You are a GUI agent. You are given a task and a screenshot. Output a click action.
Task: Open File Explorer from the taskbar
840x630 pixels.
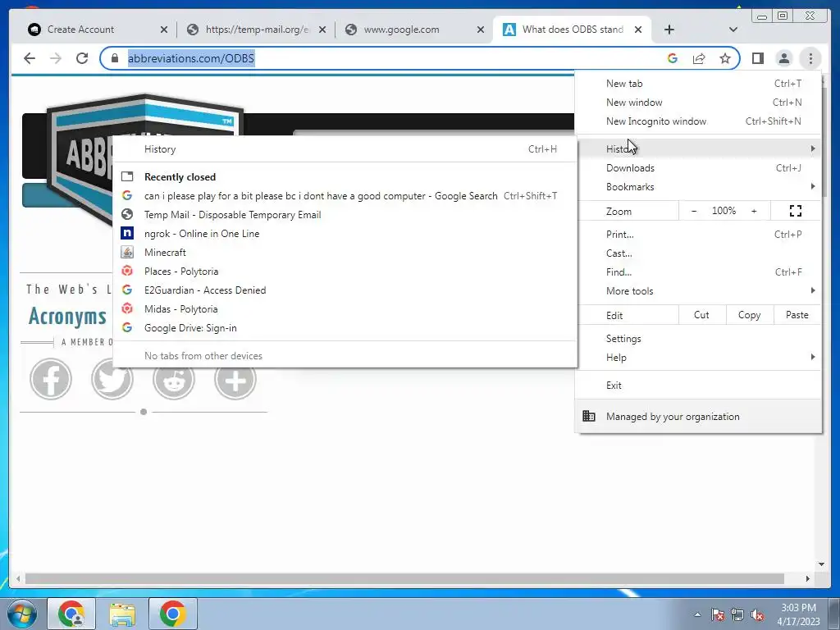(122, 614)
